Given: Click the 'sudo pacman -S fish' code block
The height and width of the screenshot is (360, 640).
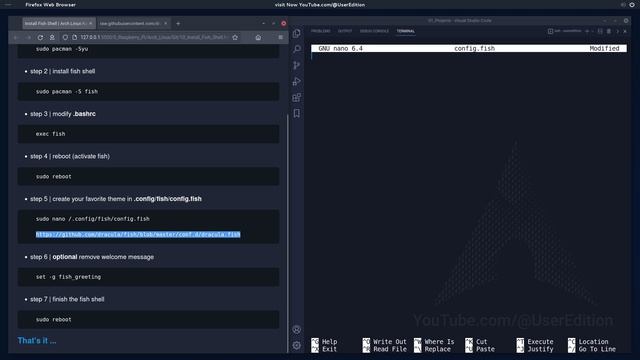Looking at the screenshot, I should 149,92.
